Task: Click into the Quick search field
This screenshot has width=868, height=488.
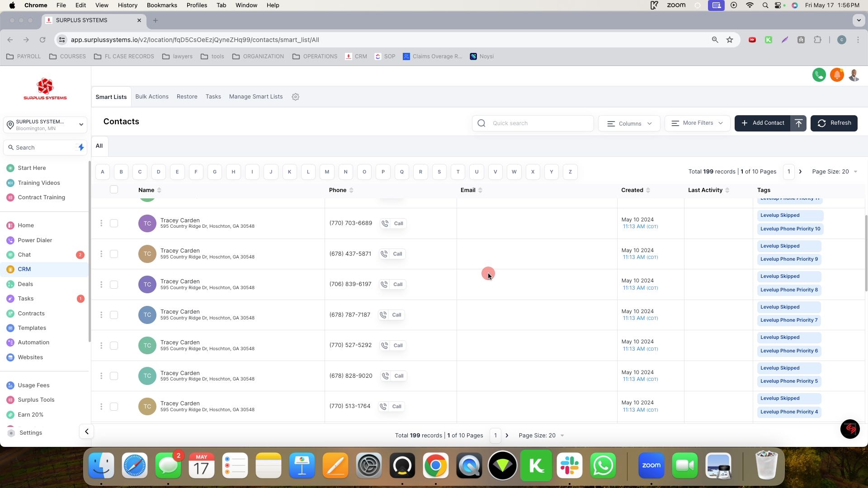Action: (x=538, y=123)
